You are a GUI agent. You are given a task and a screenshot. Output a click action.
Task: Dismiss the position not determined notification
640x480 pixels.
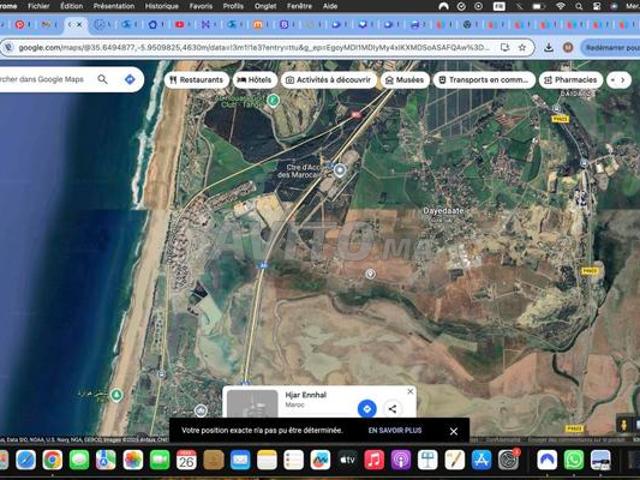coord(453,431)
